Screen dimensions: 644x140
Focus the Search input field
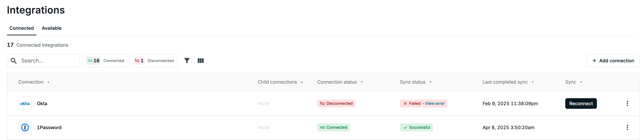(x=43, y=61)
